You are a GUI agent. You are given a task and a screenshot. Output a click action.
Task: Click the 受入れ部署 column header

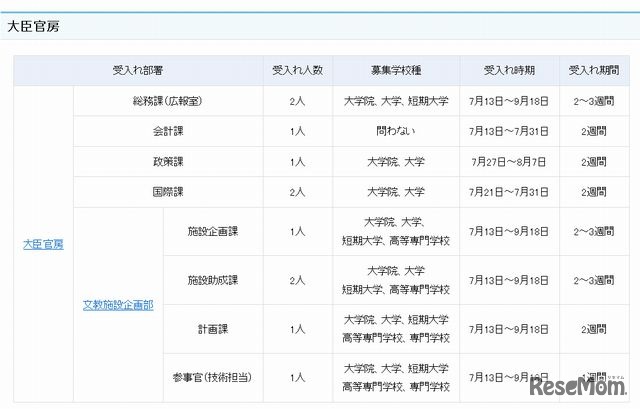(138, 70)
